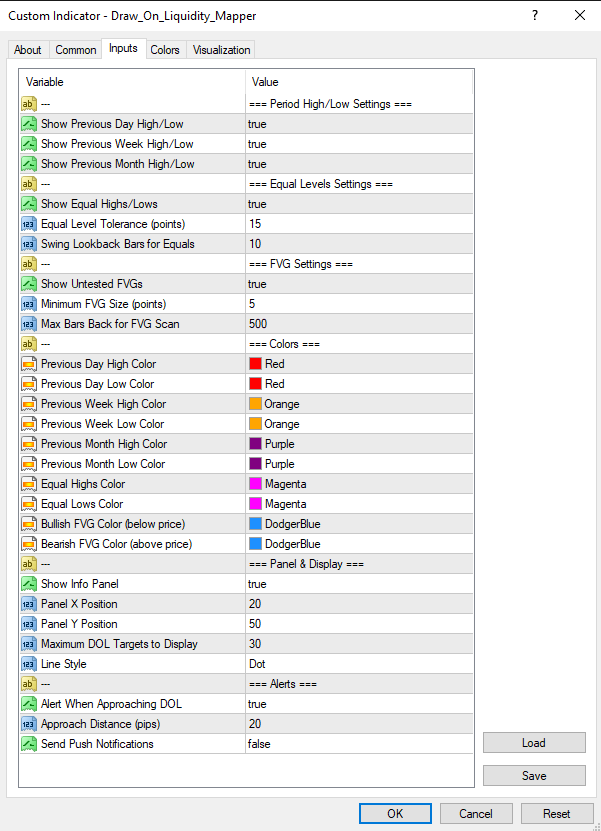Image resolution: width=601 pixels, height=831 pixels.
Task: Click the integer icon beside Panel X Position
Action: click(29, 604)
